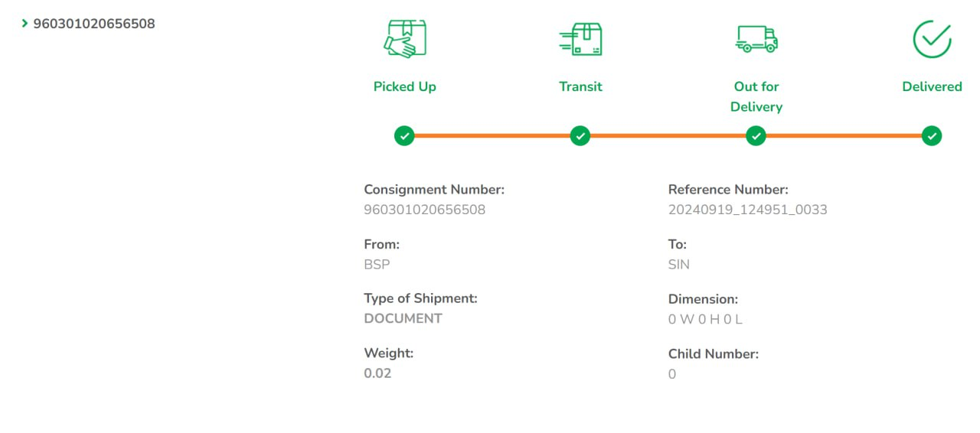
Task: Click the reference number 20240919_124951_0033
Action: point(747,210)
